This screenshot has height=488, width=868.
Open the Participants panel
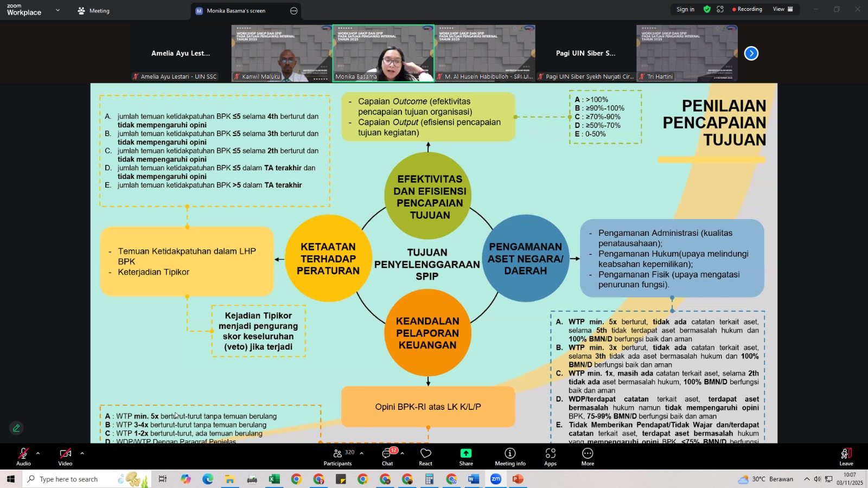pyautogui.click(x=337, y=457)
